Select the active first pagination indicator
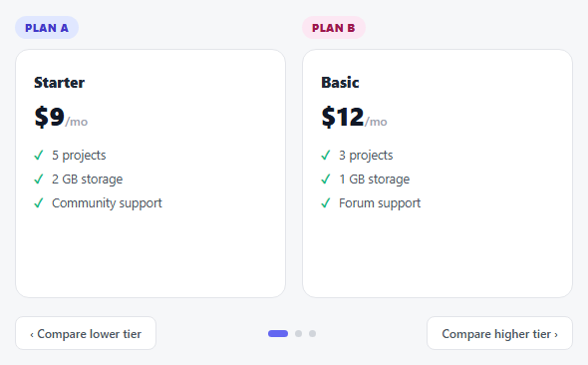 (x=278, y=333)
